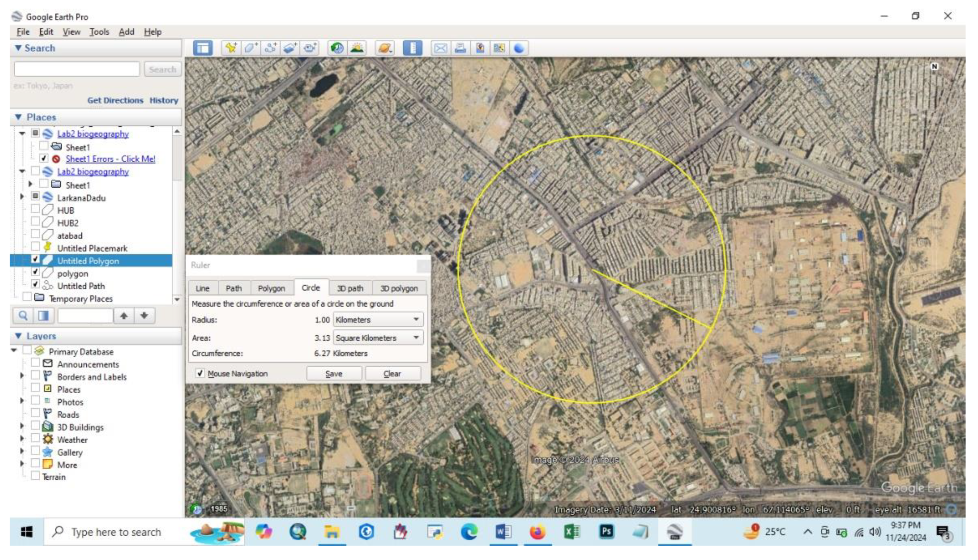Switch to the Polygon ruler tab
The width and height of the screenshot is (978, 560).
[x=271, y=288]
